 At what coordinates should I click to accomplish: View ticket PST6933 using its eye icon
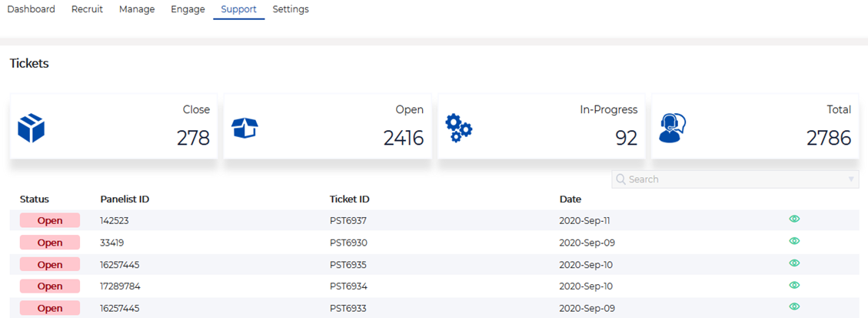(x=794, y=306)
